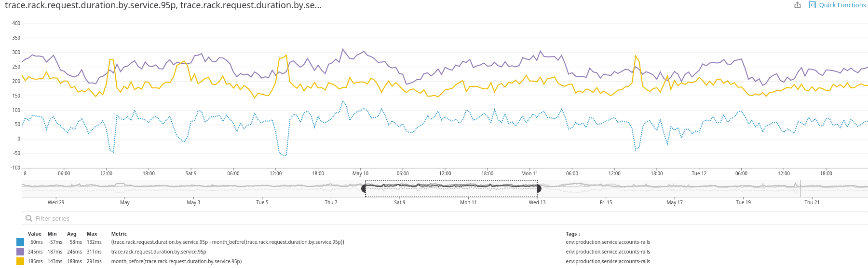Viewport: 868px width, 268px height.
Task: Sort legend by Value column
Action: coord(35,234)
